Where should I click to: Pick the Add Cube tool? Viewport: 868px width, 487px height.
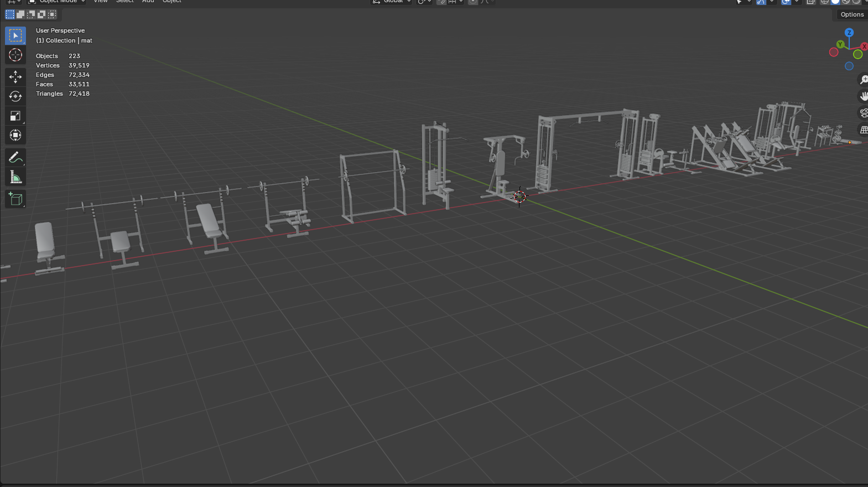[x=15, y=199]
